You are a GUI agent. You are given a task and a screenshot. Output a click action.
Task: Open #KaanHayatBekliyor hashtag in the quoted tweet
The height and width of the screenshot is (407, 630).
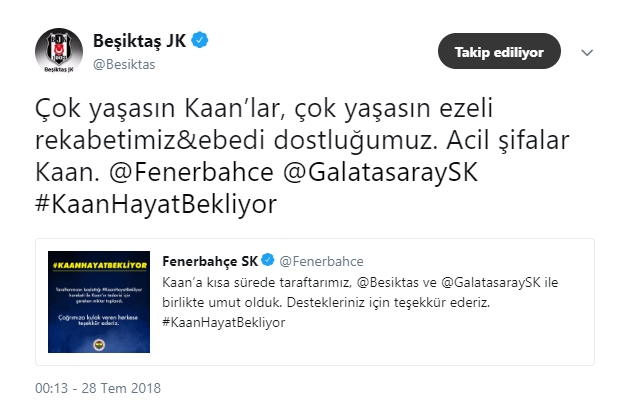[224, 322]
